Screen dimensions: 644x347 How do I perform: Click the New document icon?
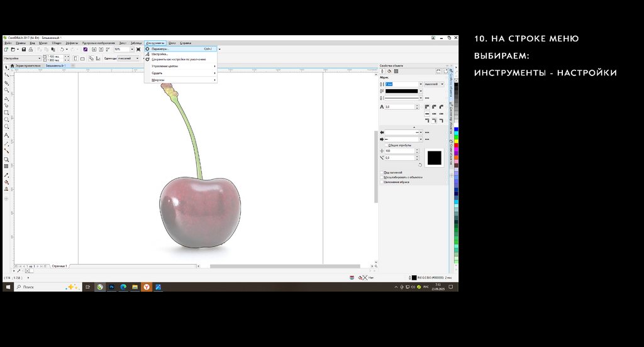6,49
